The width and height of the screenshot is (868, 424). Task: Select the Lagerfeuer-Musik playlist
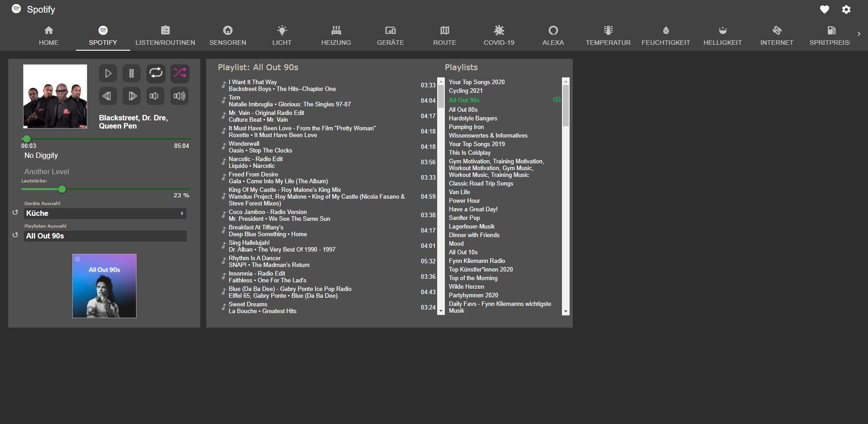pos(472,226)
